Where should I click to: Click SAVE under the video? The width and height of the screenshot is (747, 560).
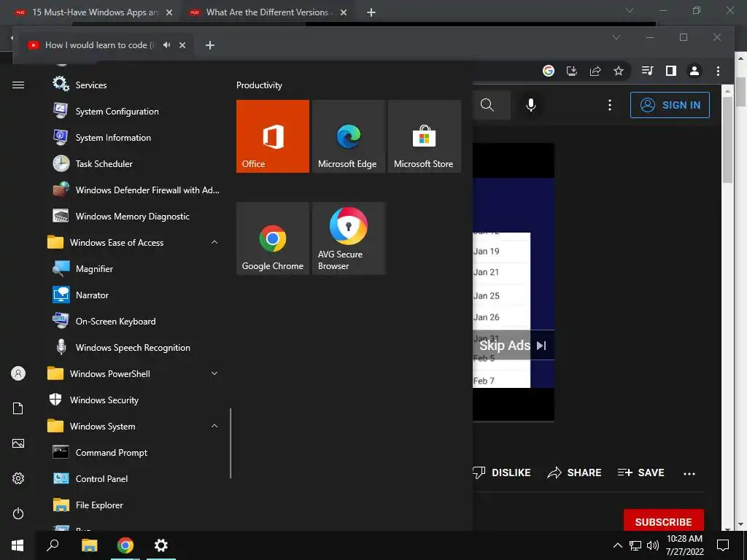640,472
